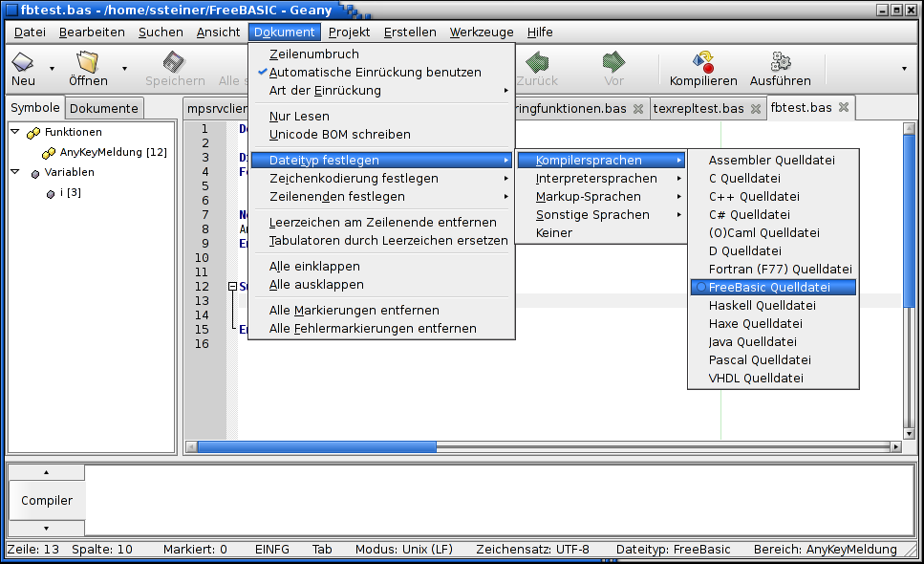Click the up arrow above Compiler tab

(47, 472)
